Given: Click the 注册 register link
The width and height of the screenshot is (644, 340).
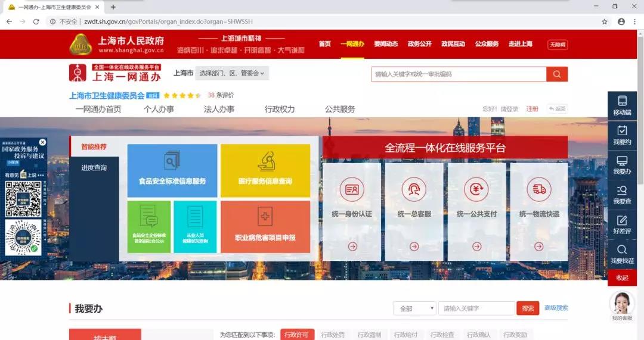Looking at the screenshot, I should click(532, 109).
